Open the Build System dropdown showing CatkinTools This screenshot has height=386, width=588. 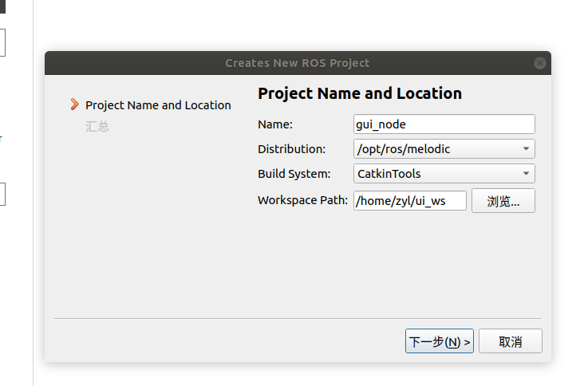444,174
